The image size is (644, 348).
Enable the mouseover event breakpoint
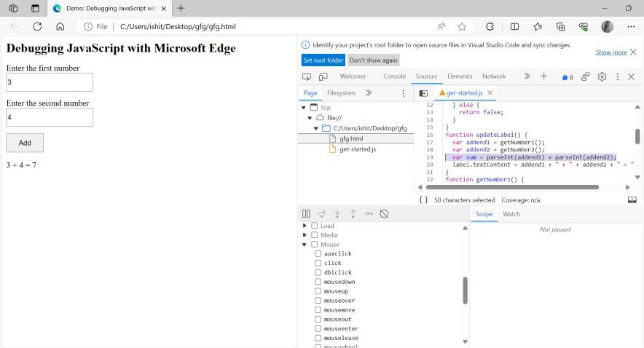[318, 301]
